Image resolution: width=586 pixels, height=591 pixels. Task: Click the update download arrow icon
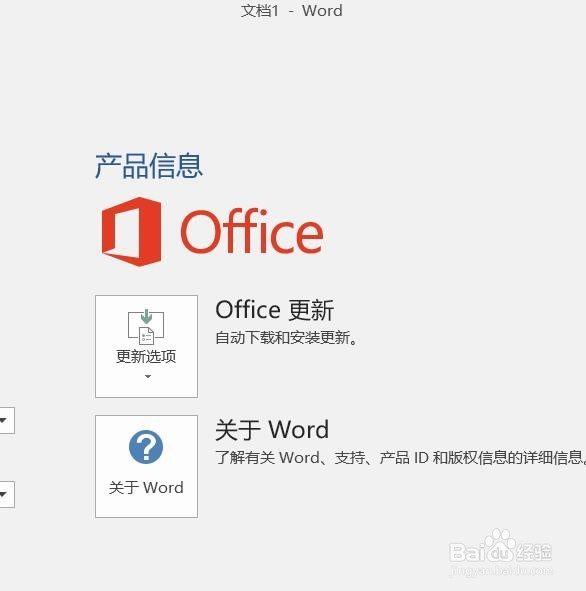point(146,326)
